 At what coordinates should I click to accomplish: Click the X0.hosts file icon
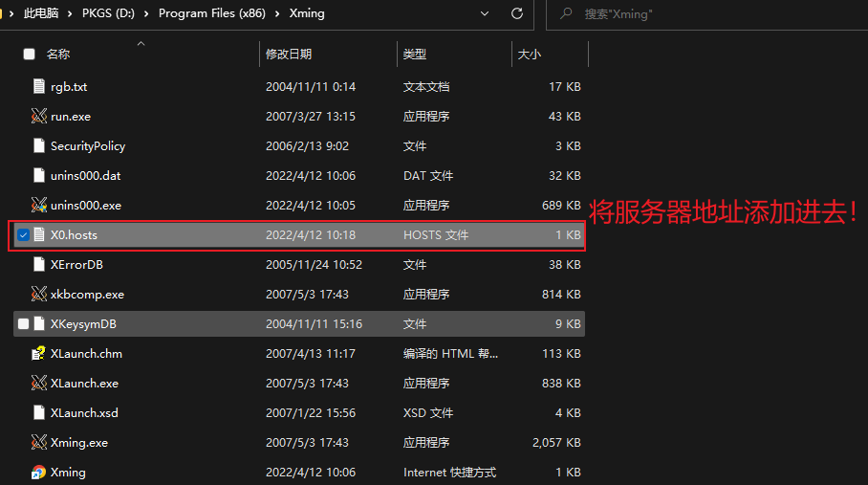click(39, 234)
